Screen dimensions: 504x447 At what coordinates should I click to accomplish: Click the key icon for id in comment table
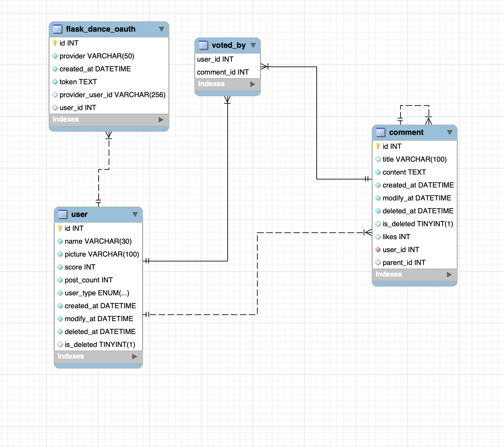378,146
